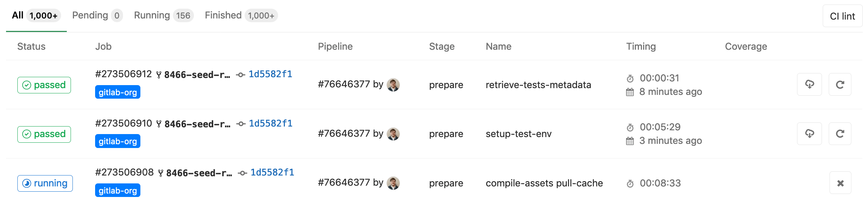This screenshot has height=206, width=868.
Task: Retry the retrieve-tests-metadata job
Action: coord(840,84)
